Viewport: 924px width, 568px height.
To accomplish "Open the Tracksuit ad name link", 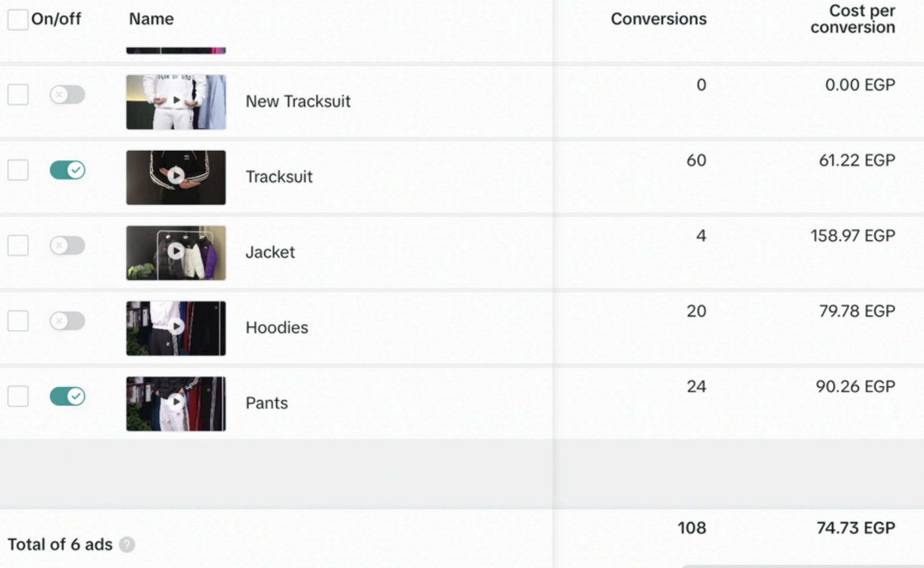I will click(279, 177).
